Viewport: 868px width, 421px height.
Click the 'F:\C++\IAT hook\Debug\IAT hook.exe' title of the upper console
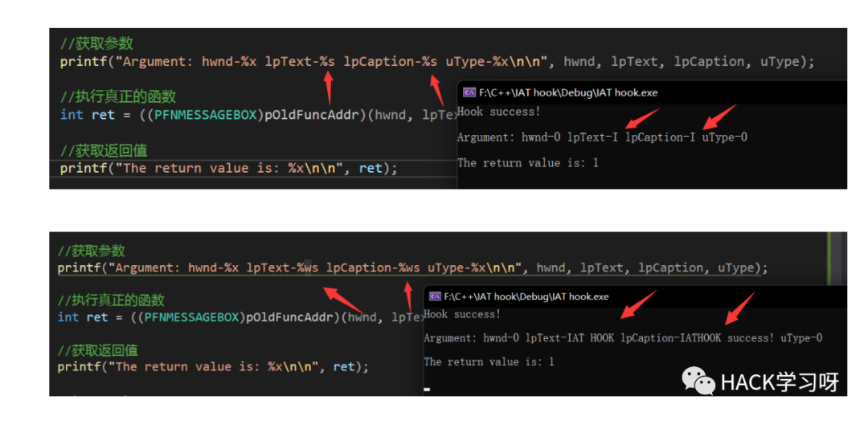click(568, 92)
